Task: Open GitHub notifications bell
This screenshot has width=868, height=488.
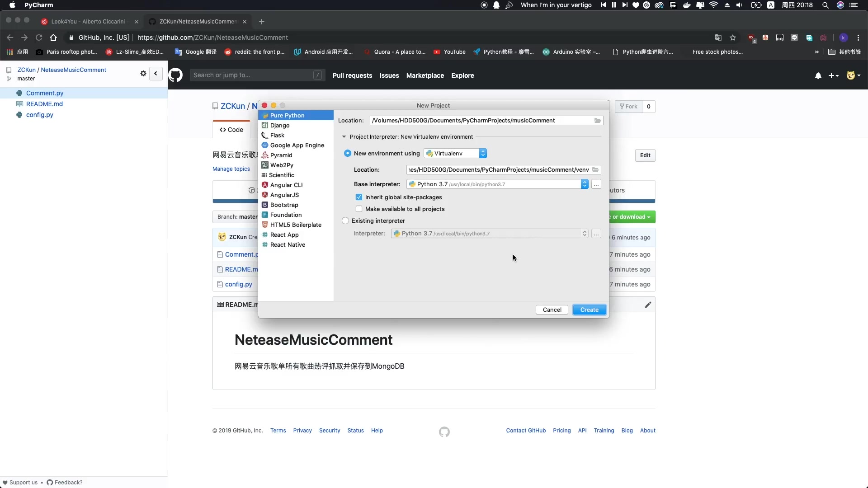Action: 818,75
